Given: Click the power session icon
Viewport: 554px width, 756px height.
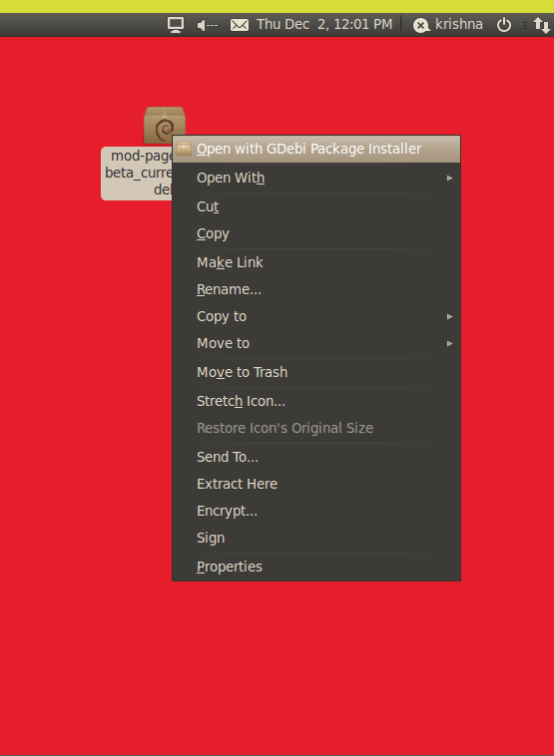Looking at the screenshot, I should click(504, 25).
